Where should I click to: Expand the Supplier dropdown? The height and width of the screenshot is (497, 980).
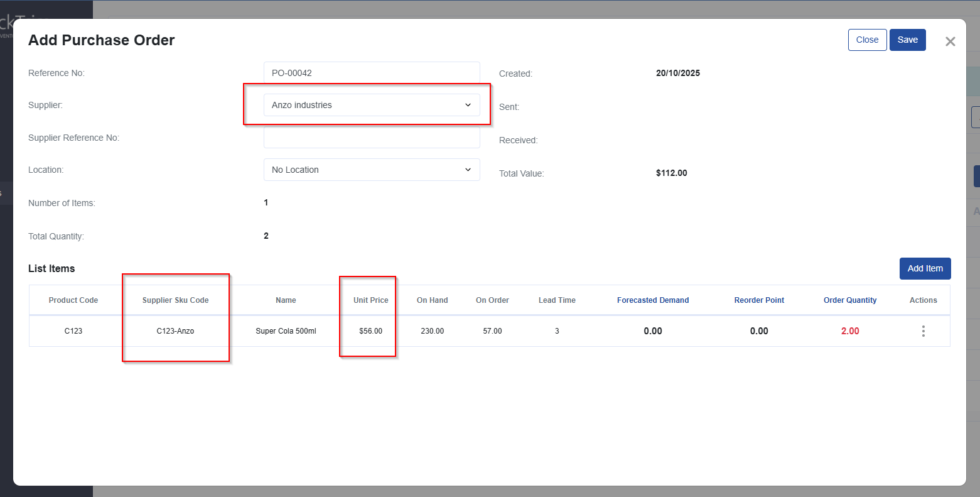[372, 105]
